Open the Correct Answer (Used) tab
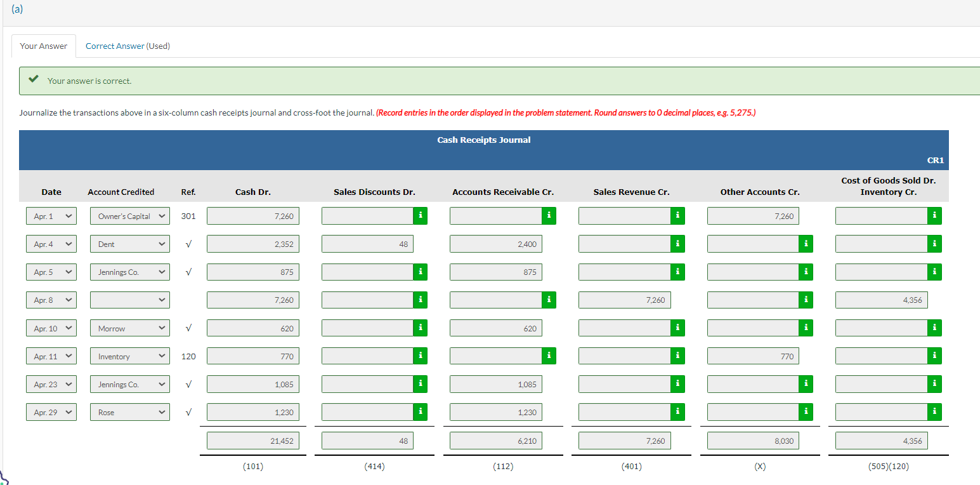980x485 pixels. click(127, 46)
